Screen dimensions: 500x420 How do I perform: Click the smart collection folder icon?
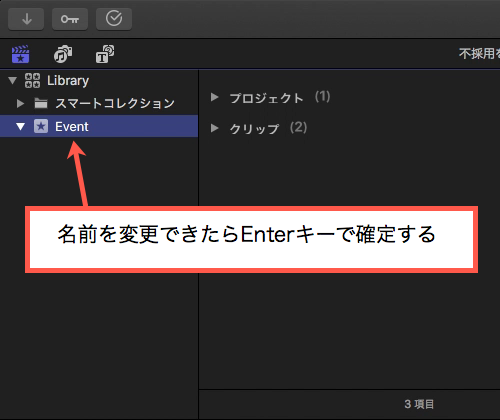[41, 103]
